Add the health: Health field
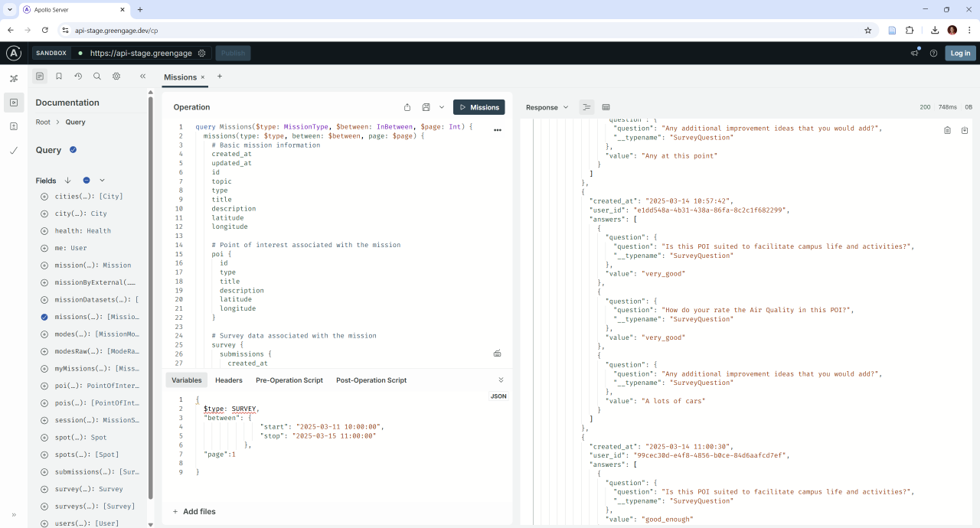 tap(44, 231)
